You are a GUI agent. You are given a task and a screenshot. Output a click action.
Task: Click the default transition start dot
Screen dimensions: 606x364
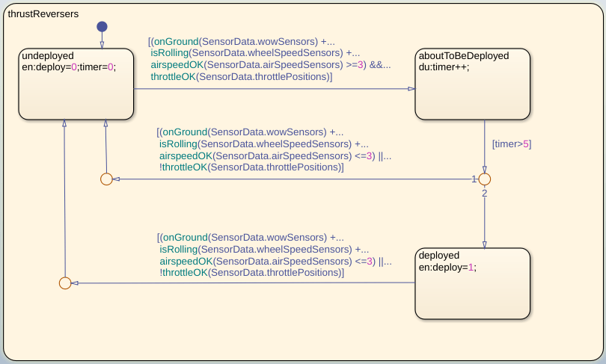[102, 27]
